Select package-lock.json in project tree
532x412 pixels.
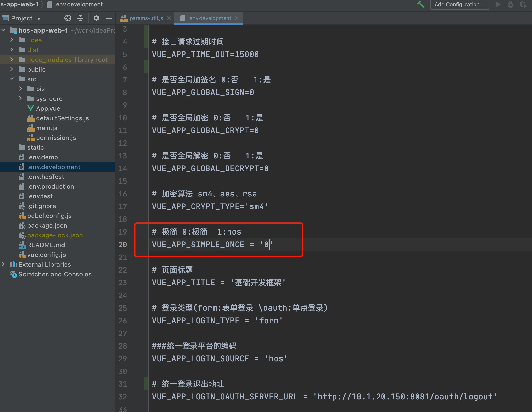point(55,235)
